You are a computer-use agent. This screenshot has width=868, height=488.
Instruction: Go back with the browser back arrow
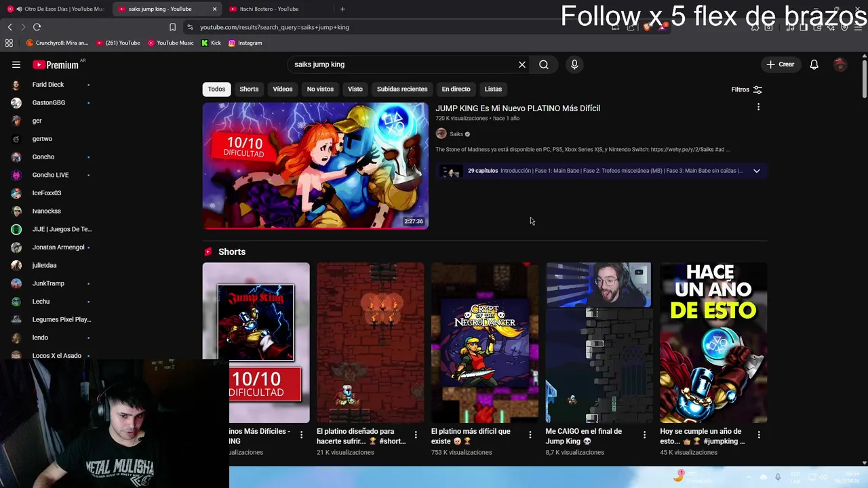pos(9,27)
